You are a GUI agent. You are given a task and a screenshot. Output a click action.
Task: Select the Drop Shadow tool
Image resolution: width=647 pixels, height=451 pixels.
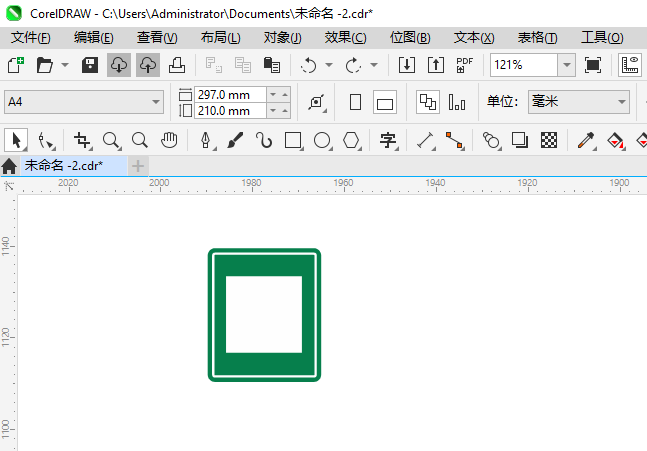[520, 140]
